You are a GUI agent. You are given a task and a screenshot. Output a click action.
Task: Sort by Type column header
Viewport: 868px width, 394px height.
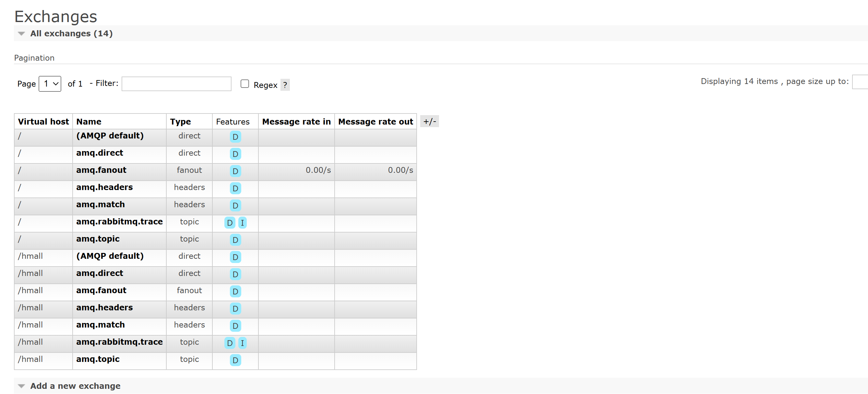(x=180, y=122)
